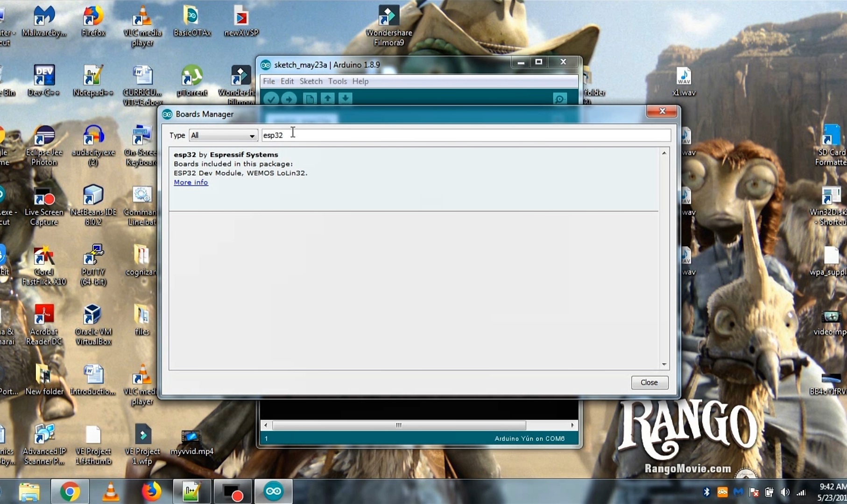Select the Wondershare Filmora9 desktop icon
The height and width of the screenshot is (504, 847).
(x=388, y=26)
